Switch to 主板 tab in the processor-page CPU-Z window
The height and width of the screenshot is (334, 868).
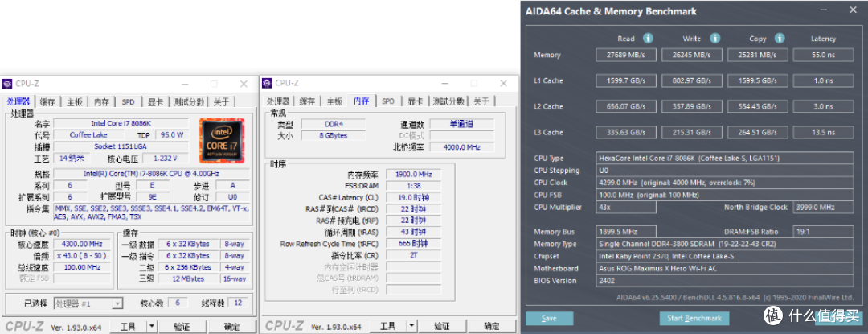[75, 102]
